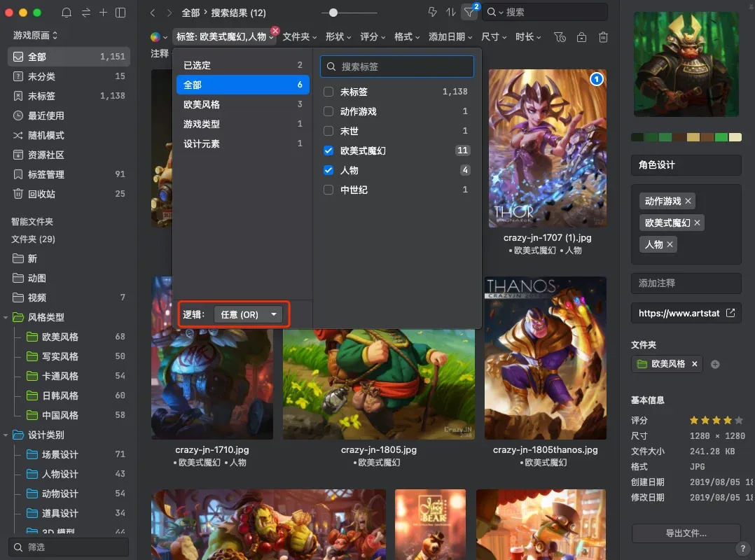Collapse the 风格类型 folder group
This screenshot has width=755, height=560.
click(6, 318)
